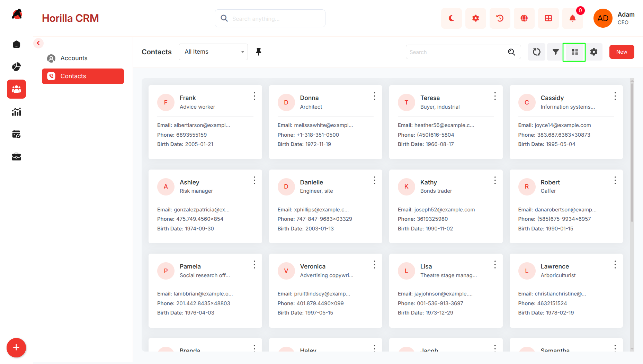Click the red plus quick-add button
The image size is (643, 364).
click(16, 348)
